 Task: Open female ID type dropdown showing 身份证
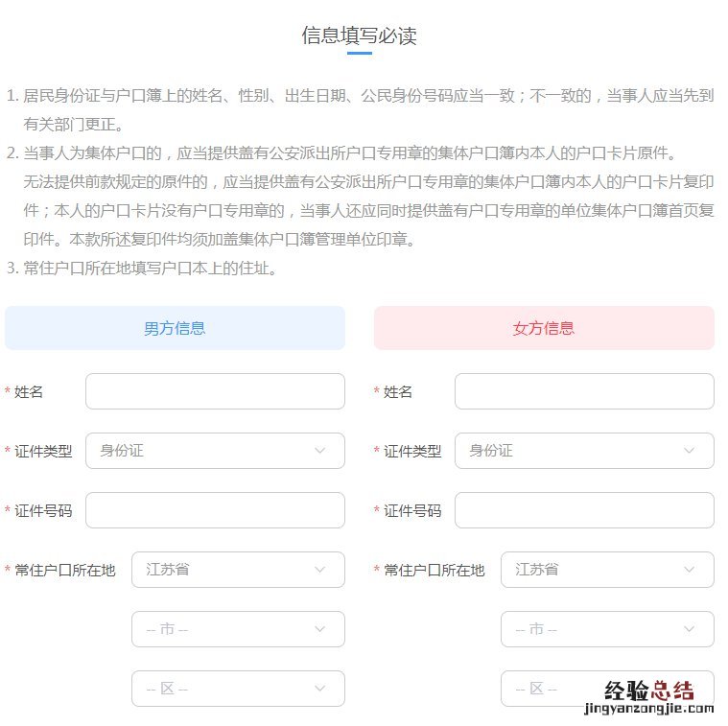584,451
